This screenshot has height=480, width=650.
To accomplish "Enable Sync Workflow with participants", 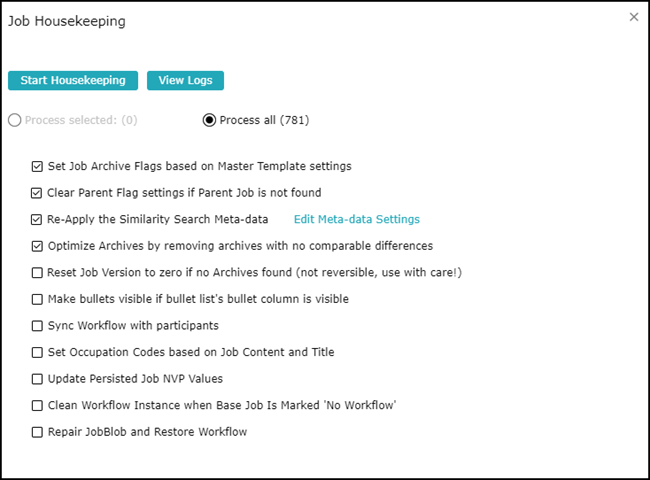I will coord(38,326).
